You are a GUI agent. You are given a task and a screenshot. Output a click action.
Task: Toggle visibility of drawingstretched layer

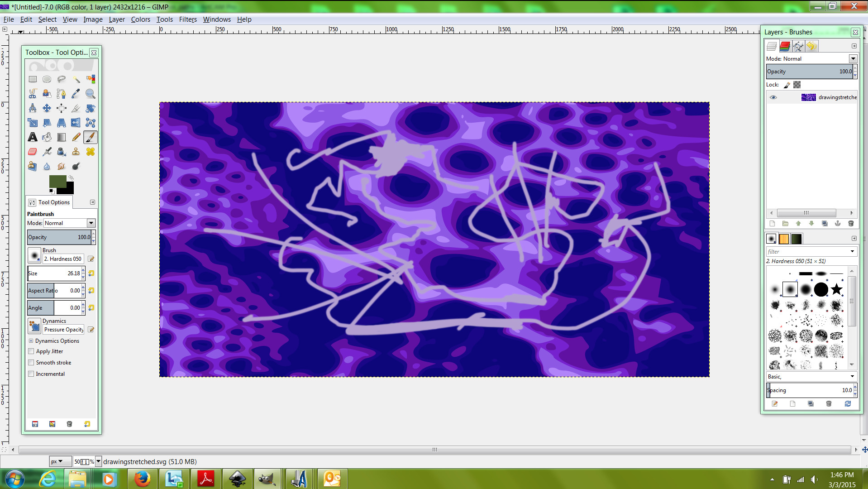[773, 97]
